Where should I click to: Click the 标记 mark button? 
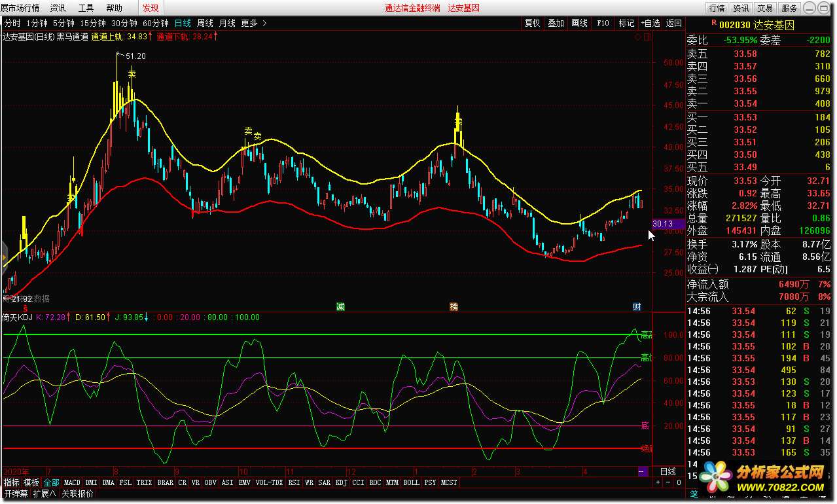tap(626, 23)
